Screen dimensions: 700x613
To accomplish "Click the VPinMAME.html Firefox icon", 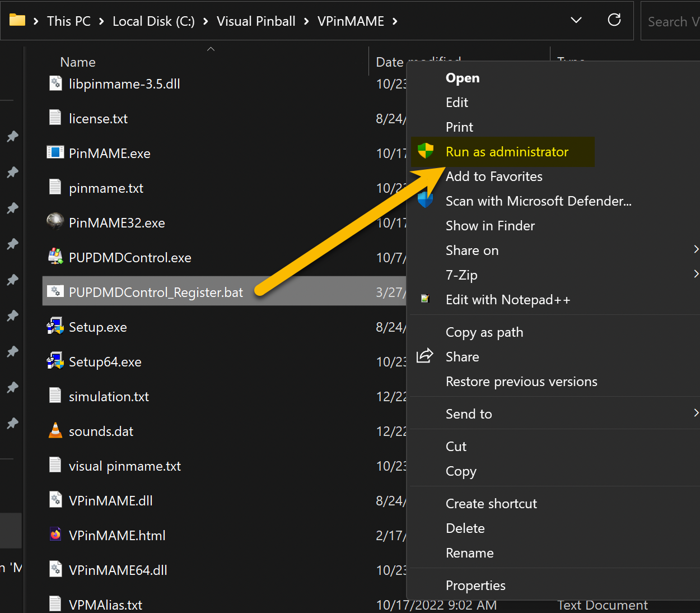I will pos(55,535).
